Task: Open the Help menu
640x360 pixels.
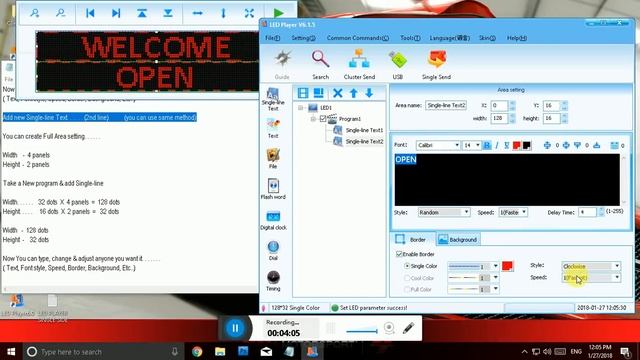Action: point(517,38)
